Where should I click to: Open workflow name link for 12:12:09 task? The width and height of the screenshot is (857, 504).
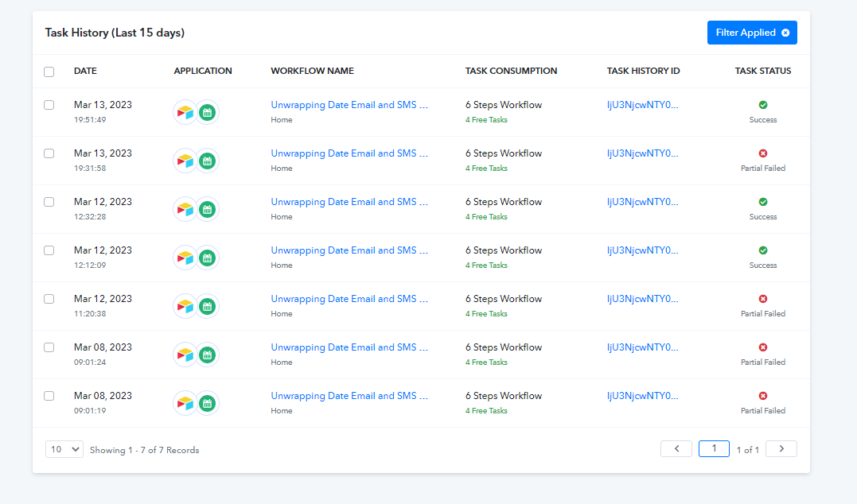coord(349,250)
